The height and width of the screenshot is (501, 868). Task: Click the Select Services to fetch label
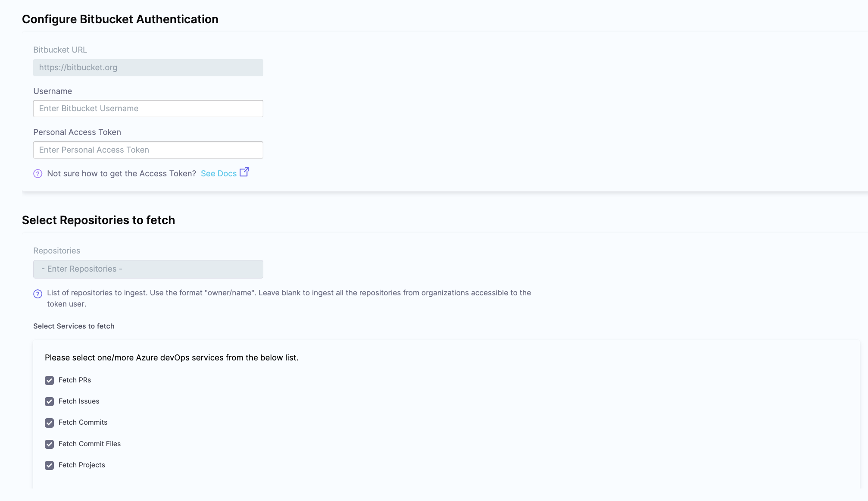74,326
